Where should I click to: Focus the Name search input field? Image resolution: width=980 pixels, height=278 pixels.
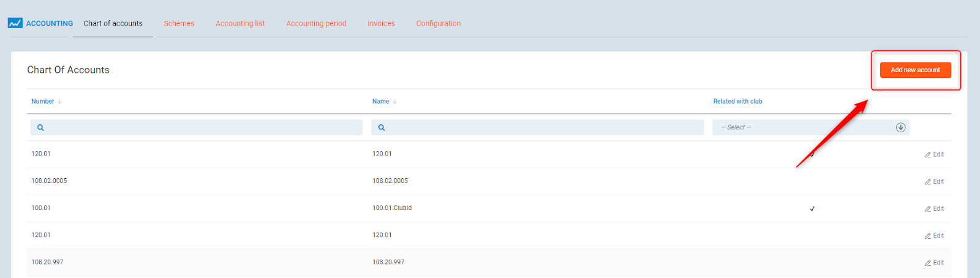pos(544,127)
